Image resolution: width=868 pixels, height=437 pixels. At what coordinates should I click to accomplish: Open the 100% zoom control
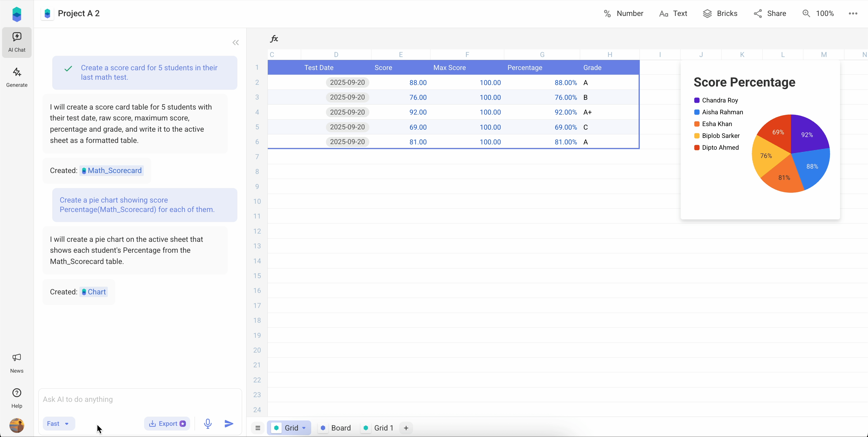click(818, 14)
